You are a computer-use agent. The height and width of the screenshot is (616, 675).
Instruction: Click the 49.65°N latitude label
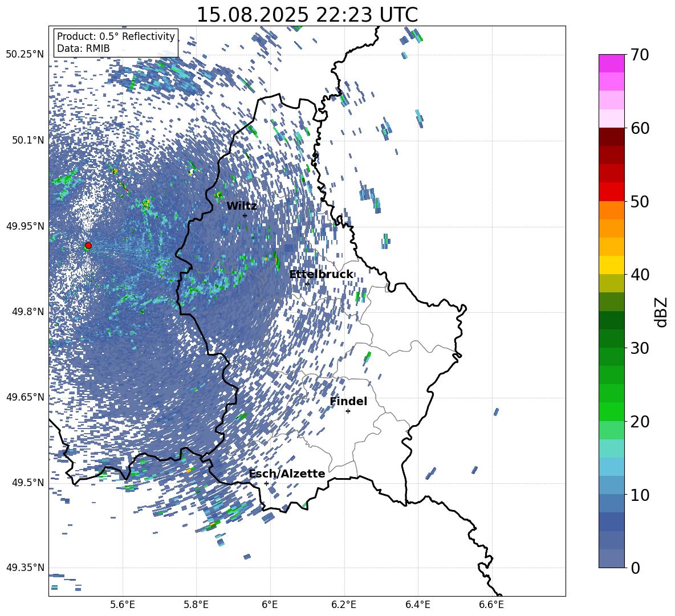click(25, 397)
